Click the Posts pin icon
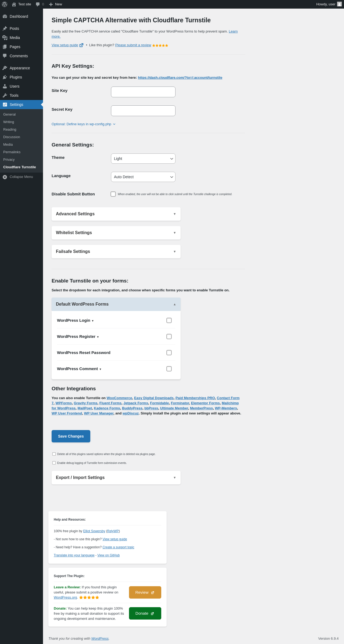The width and height of the screenshot is (344, 644). tap(5, 28)
